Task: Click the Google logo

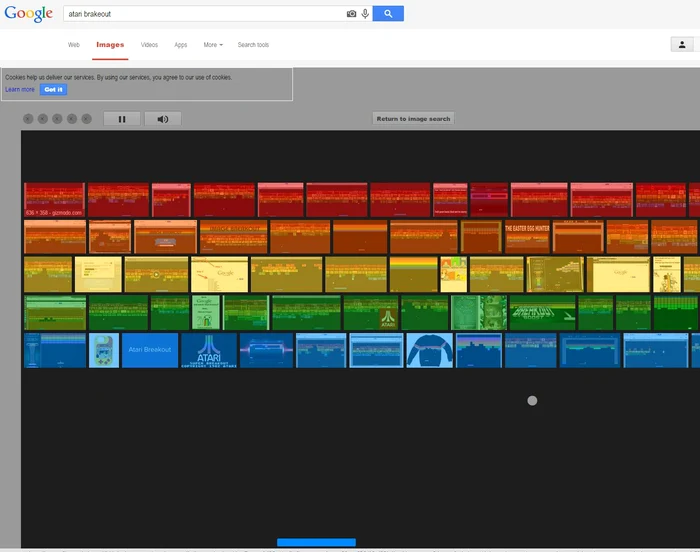Action: point(29,13)
